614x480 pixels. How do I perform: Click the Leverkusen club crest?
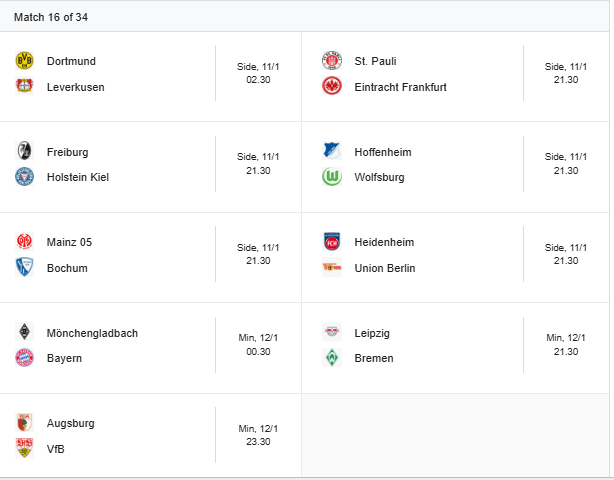24,86
